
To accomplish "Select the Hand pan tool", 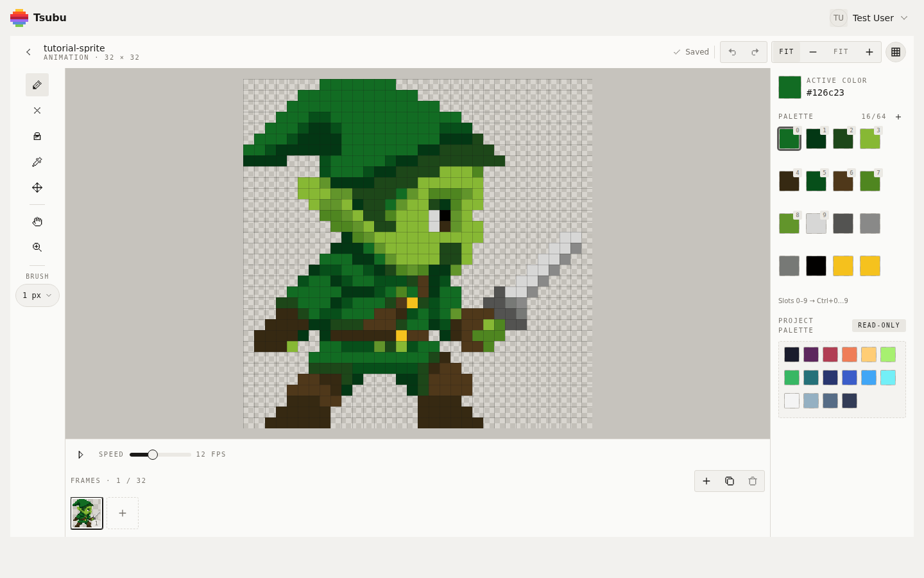I will click(37, 222).
